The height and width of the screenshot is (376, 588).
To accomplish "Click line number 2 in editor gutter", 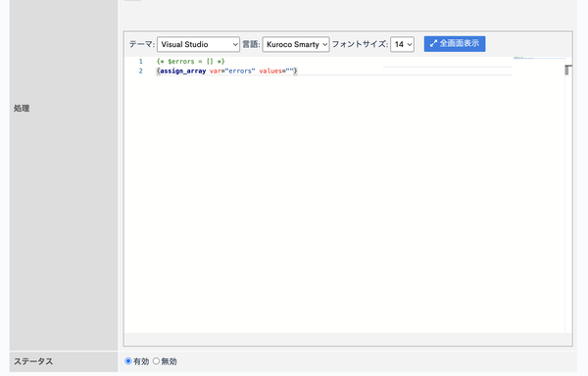I will pos(140,70).
